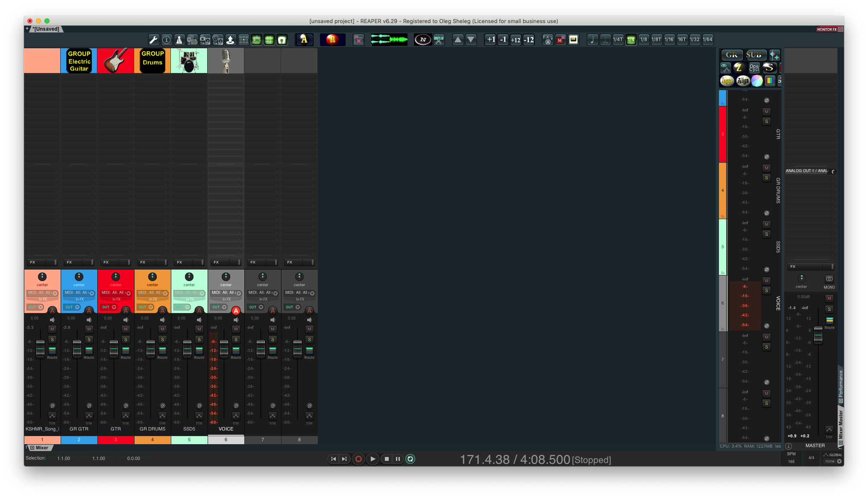The image size is (868, 498).
Task: Open the project info toolbar icon
Action: click(x=167, y=40)
